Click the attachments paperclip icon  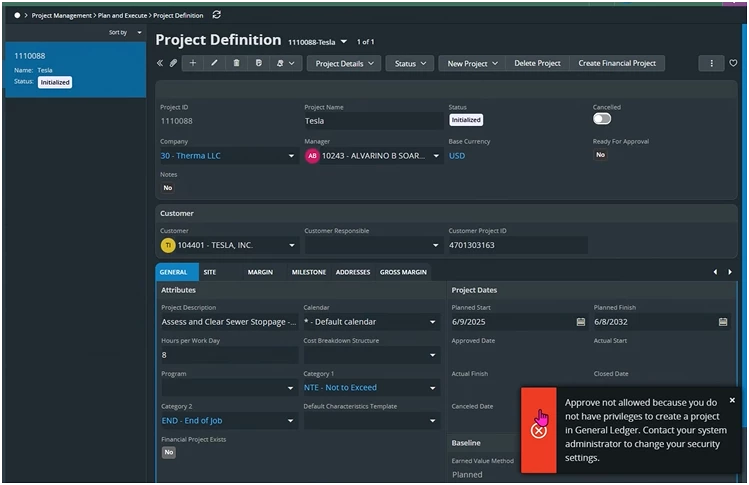173,63
